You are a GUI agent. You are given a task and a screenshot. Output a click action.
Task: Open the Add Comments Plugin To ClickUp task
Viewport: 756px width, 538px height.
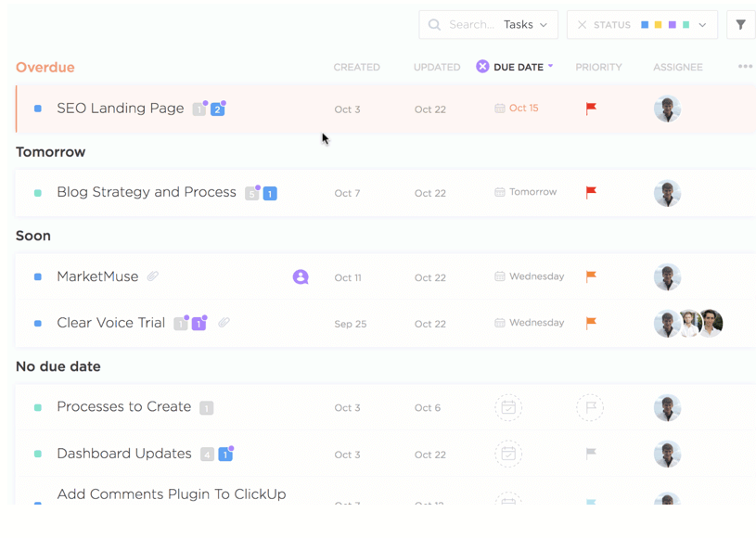pos(172,494)
